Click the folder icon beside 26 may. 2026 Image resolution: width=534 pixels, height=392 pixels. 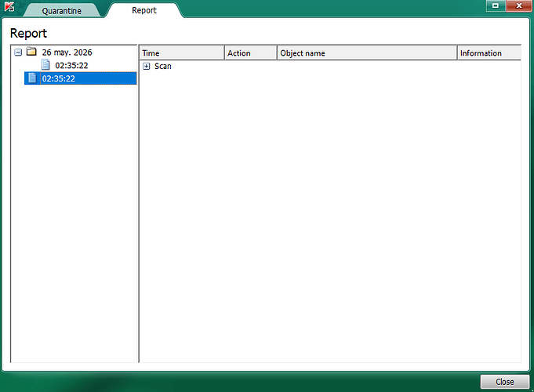click(31, 52)
